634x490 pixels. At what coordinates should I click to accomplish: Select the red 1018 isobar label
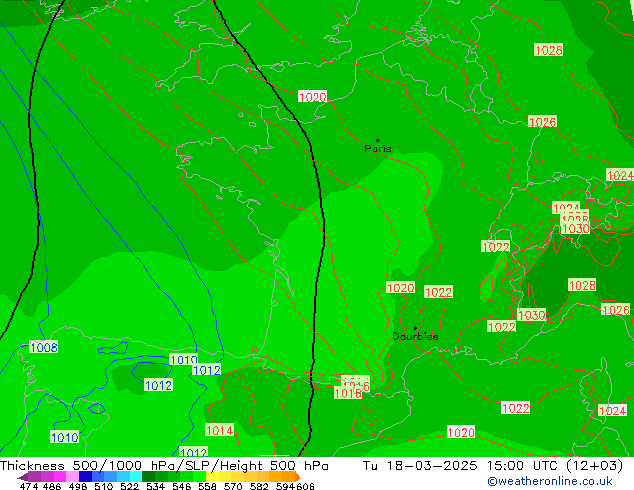pos(348,393)
